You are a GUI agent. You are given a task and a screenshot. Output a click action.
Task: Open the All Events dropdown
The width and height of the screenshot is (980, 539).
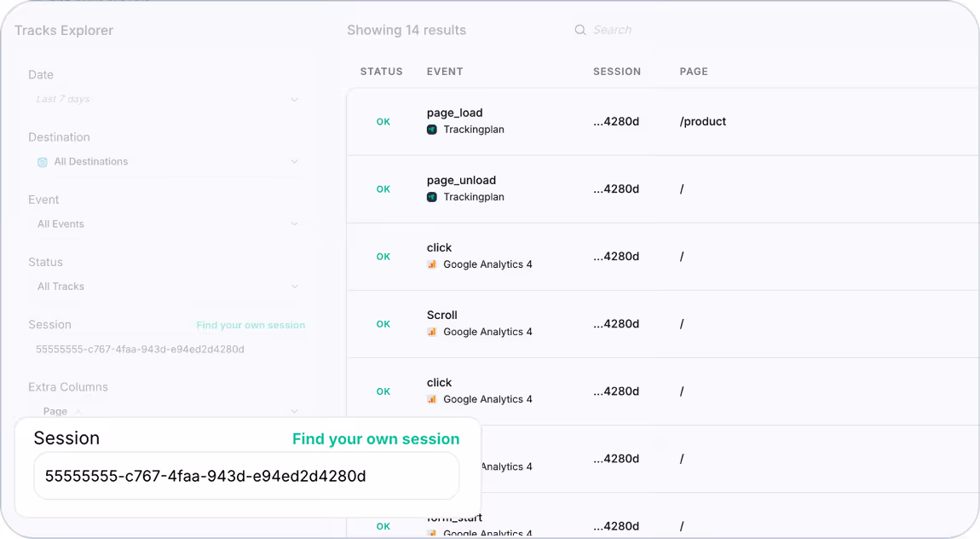coord(167,224)
